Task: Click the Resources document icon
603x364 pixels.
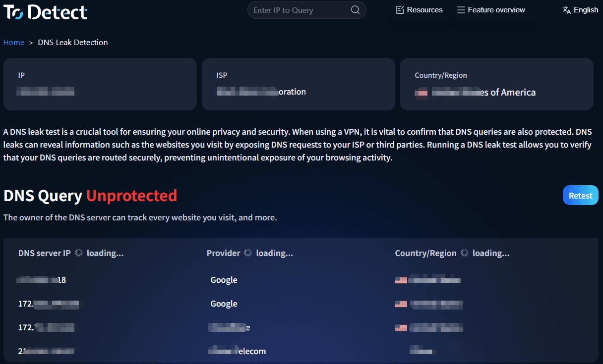Action: pos(400,10)
